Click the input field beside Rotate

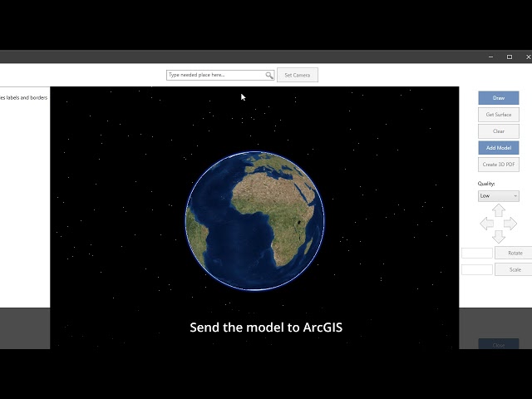tap(476, 253)
